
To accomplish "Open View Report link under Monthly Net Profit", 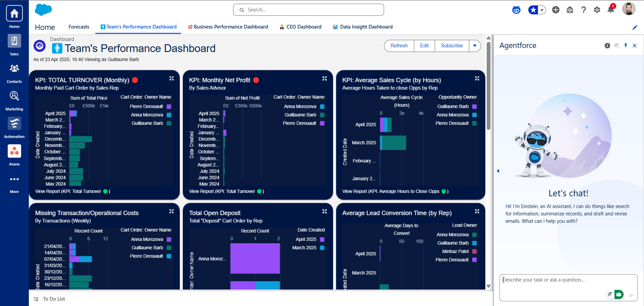I will (x=226, y=191).
